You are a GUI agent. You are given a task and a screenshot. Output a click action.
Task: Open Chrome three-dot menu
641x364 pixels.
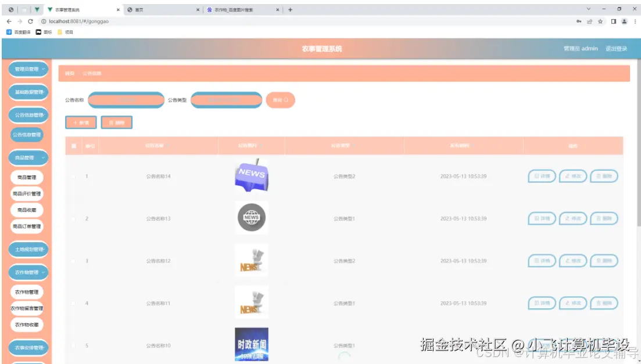pos(635,21)
